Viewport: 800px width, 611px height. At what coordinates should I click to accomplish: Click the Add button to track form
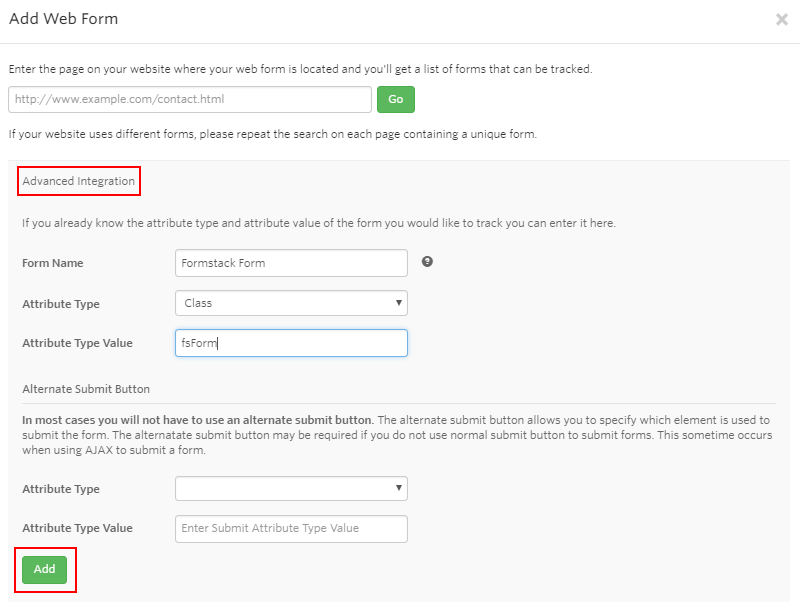(44, 568)
